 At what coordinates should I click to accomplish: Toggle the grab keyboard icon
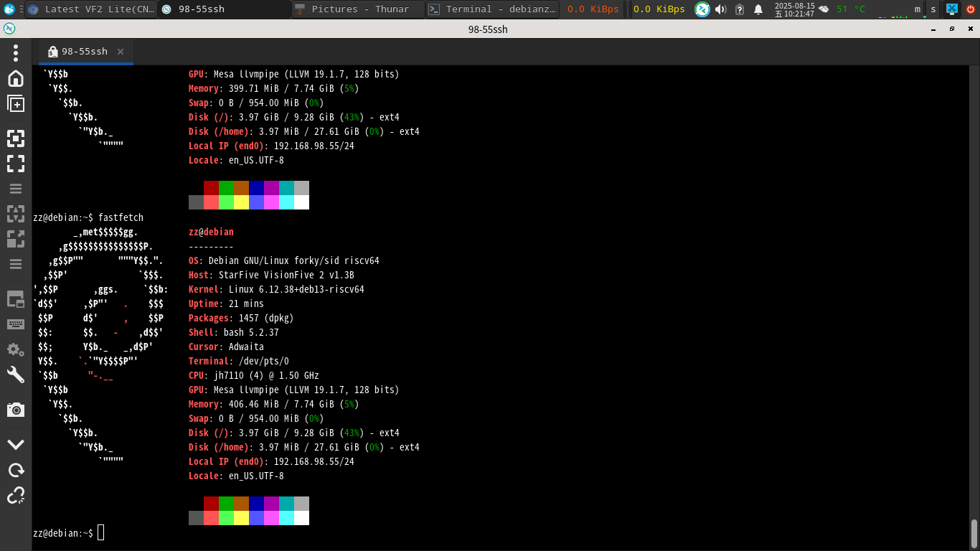coord(16,324)
